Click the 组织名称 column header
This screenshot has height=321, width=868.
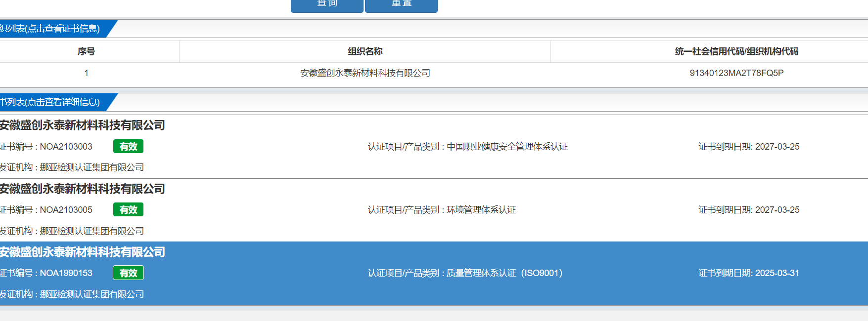(365, 51)
